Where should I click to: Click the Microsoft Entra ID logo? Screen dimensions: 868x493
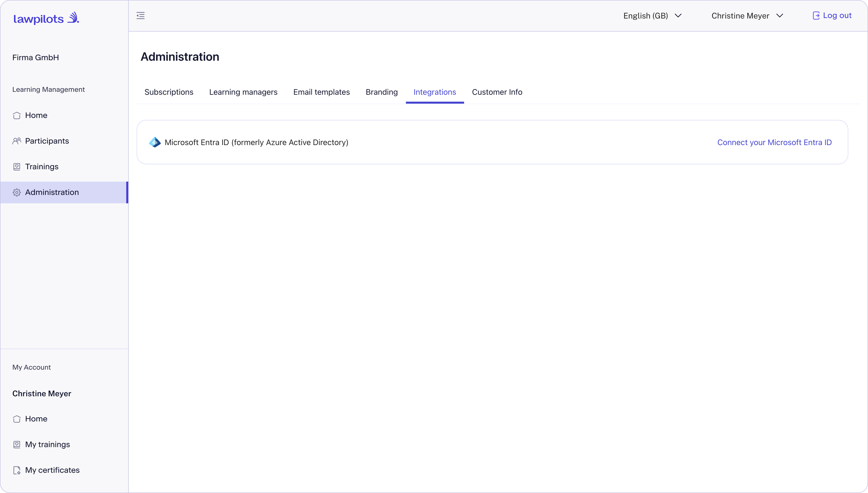(x=155, y=142)
